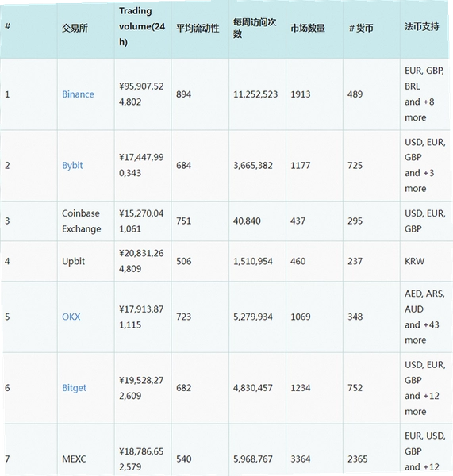Viewport: 453px width, 476px height.
Task: Click the 法币支持 column header
Action: pos(422,27)
